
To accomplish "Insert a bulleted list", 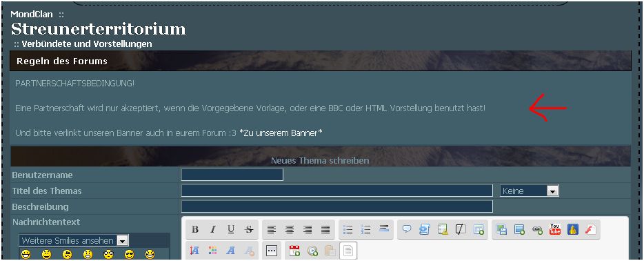I will coord(348,230).
